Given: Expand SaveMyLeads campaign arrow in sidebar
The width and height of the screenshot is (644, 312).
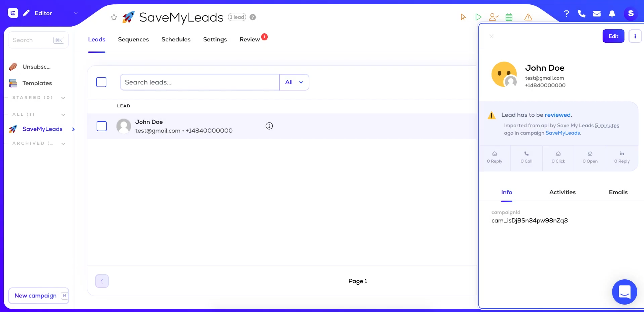Looking at the screenshot, I should (x=73, y=129).
